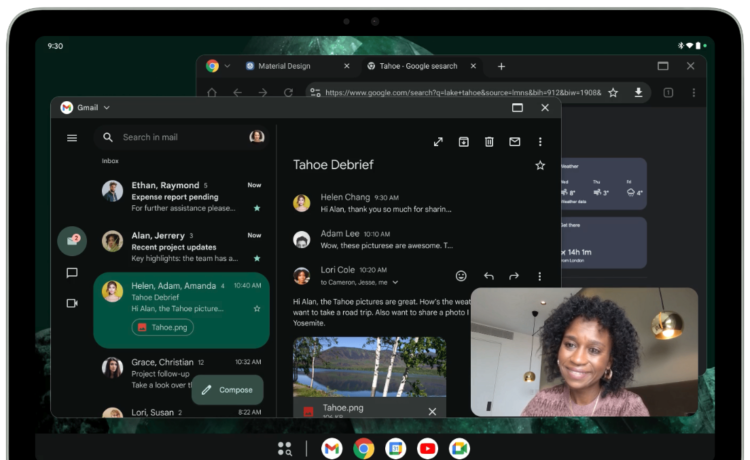Star the Tahoe Debrief conversation header
This screenshot has height=460, width=750.
[x=540, y=165]
